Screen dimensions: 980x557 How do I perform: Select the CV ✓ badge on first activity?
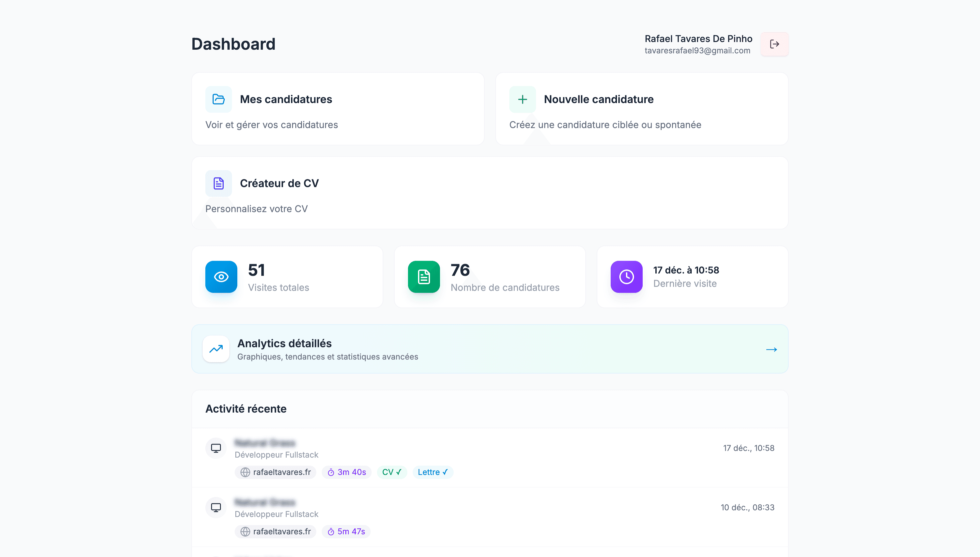tap(391, 472)
